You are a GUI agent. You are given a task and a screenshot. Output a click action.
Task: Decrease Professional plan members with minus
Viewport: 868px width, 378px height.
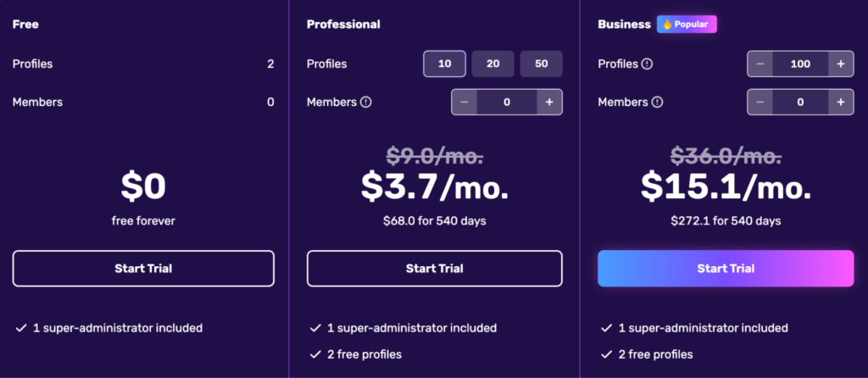point(465,103)
